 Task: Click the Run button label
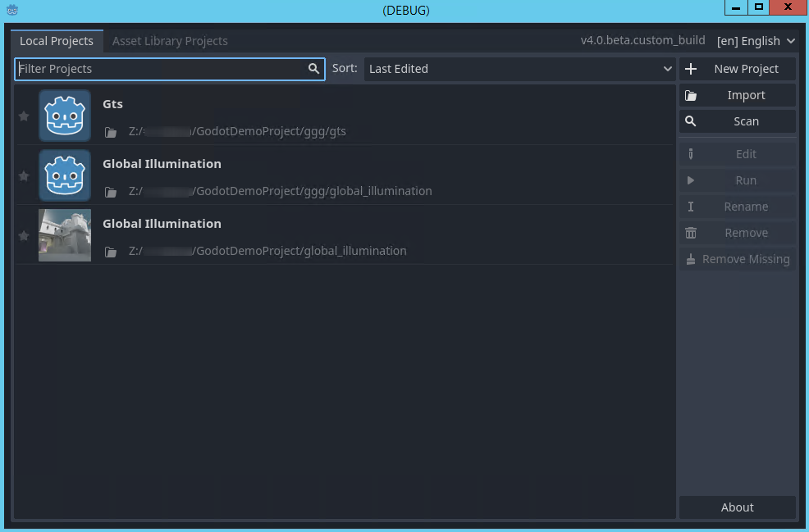point(746,180)
